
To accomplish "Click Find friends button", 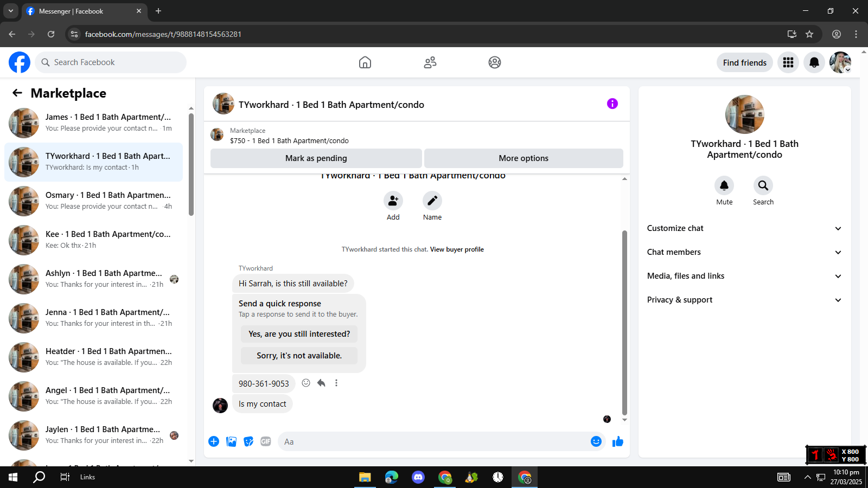I will [745, 62].
